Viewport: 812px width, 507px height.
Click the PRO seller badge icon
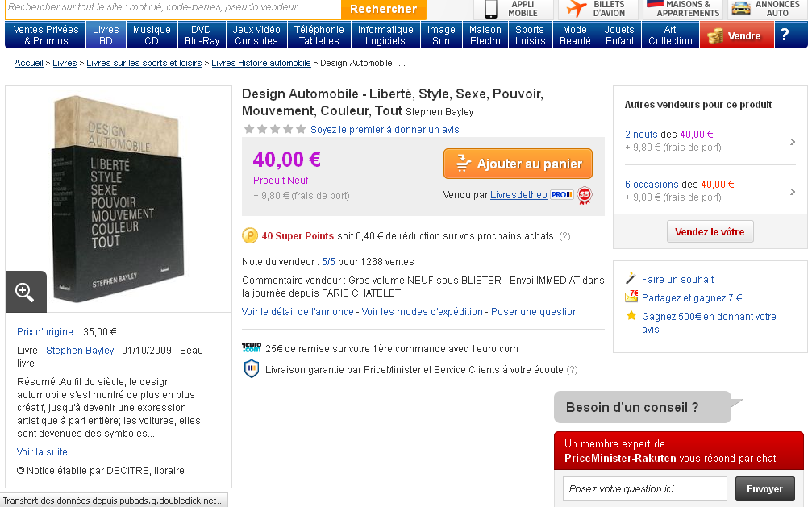point(561,195)
